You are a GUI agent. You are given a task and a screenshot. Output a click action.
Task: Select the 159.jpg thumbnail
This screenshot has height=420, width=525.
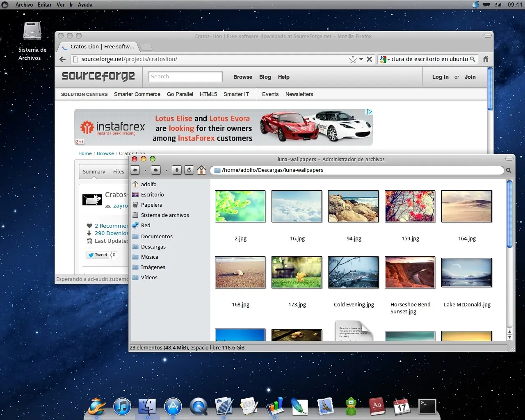410,206
